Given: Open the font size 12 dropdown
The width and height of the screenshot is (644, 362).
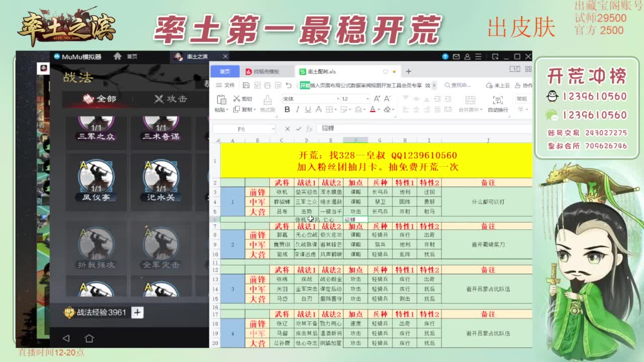Looking at the screenshot, I should tap(367, 99).
